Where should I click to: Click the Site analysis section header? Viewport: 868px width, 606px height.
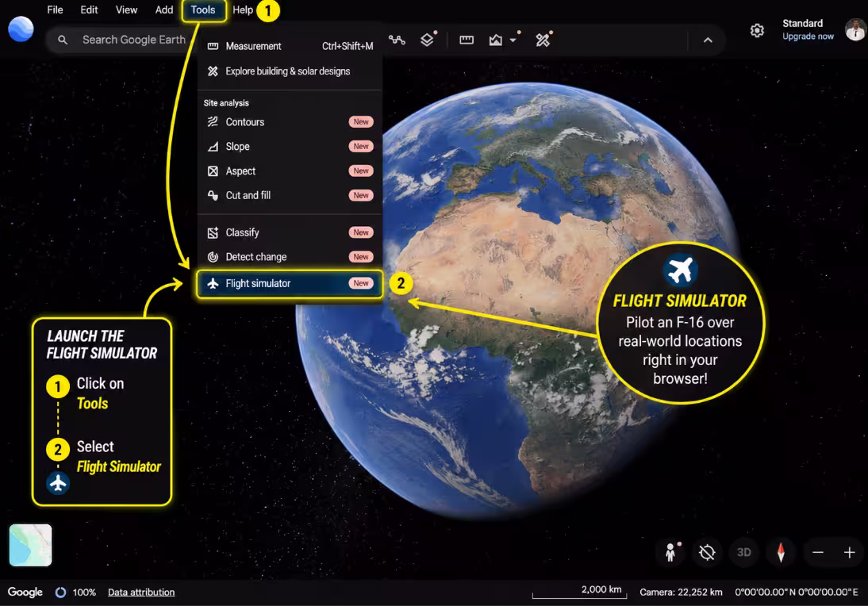tap(226, 103)
